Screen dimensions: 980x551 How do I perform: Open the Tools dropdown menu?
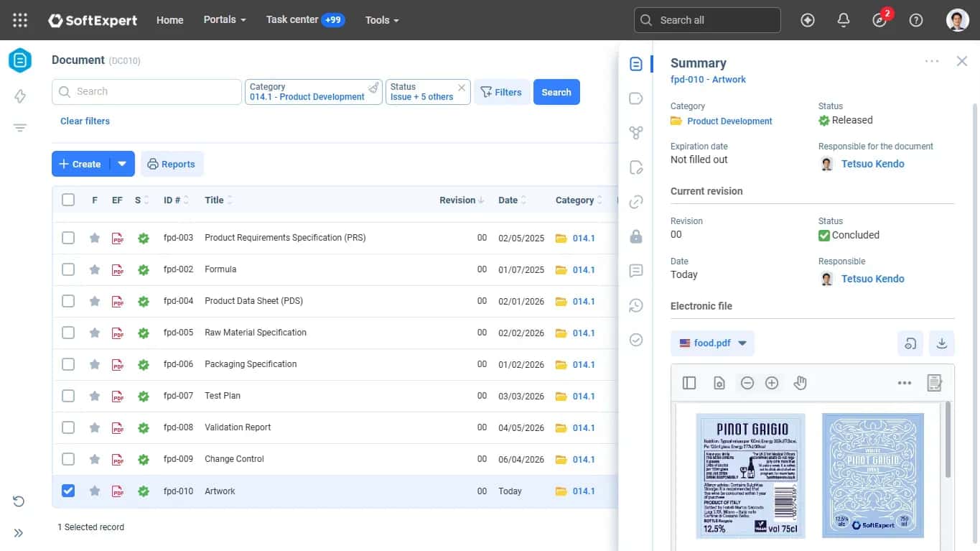[382, 20]
